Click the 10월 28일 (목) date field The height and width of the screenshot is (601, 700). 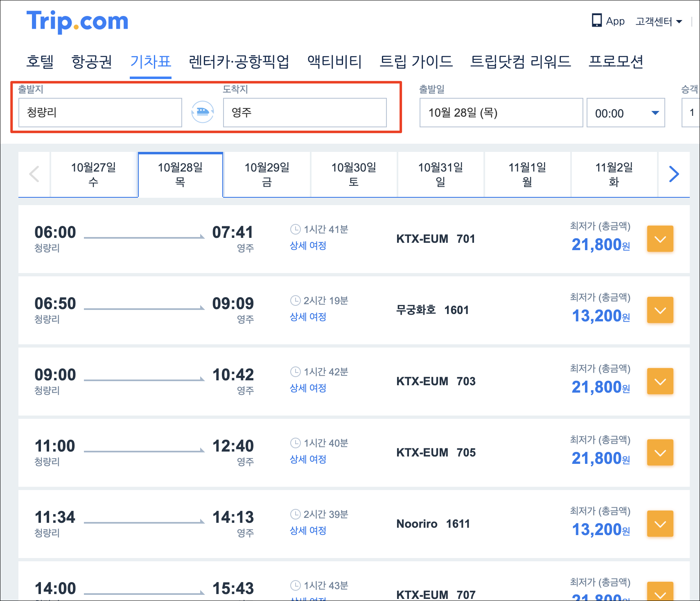pyautogui.click(x=501, y=113)
